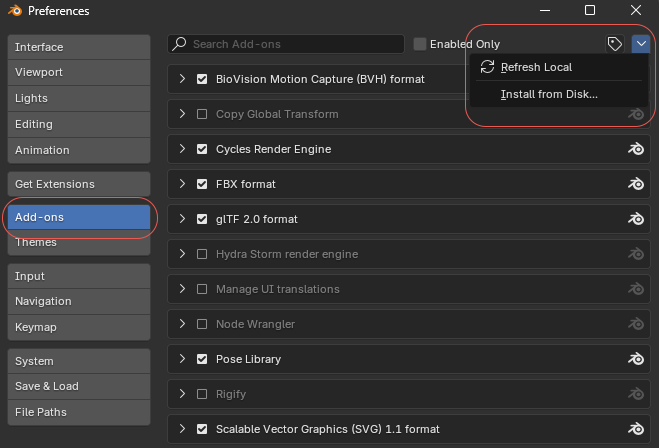Enable the Node Wrangler add-on checkbox
The image size is (659, 448).
[x=202, y=324]
